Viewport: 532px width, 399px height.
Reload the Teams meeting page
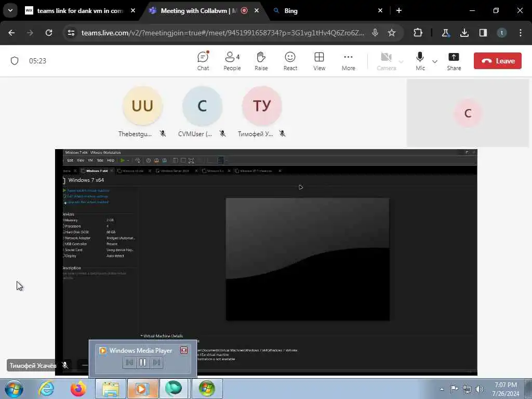pyautogui.click(x=49, y=33)
